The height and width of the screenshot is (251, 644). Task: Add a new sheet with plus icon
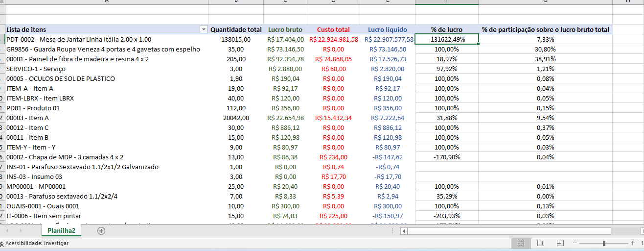[101, 231]
